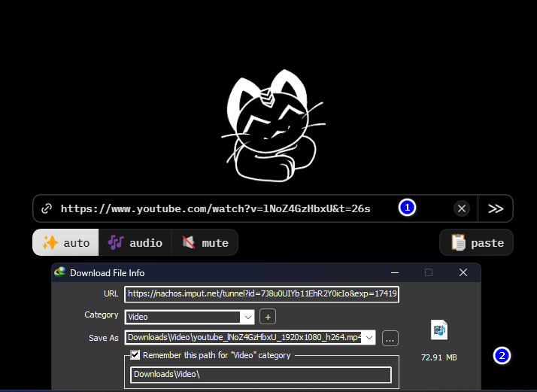Add a new category with plus button

[x=268, y=317]
